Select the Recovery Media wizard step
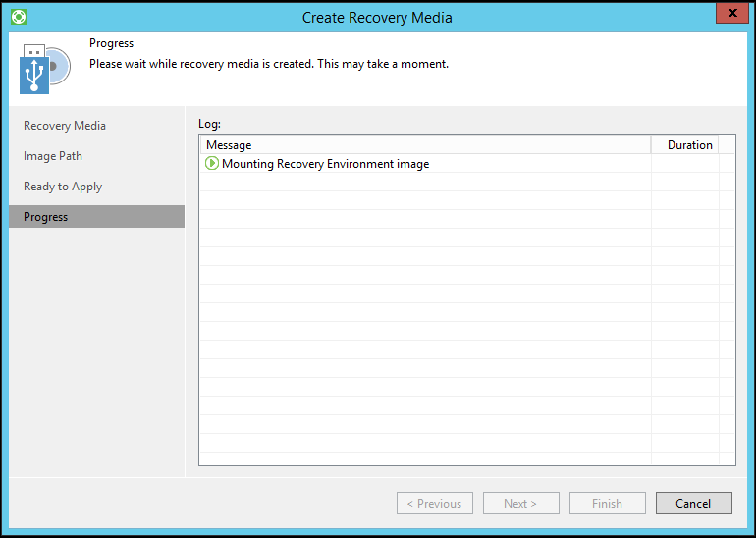 65,126
